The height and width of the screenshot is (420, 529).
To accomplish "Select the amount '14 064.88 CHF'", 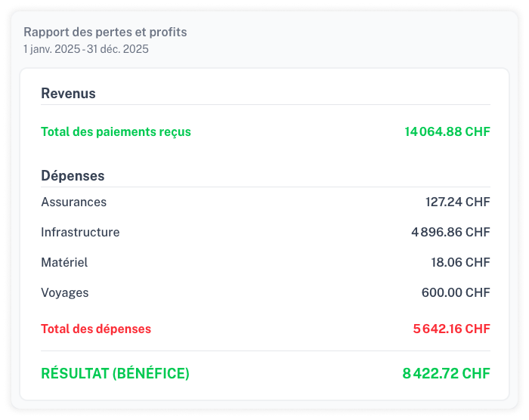I will tap(447, 131).
